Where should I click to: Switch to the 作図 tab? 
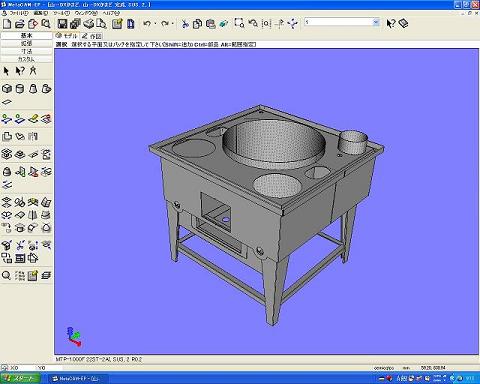(92, 36)
